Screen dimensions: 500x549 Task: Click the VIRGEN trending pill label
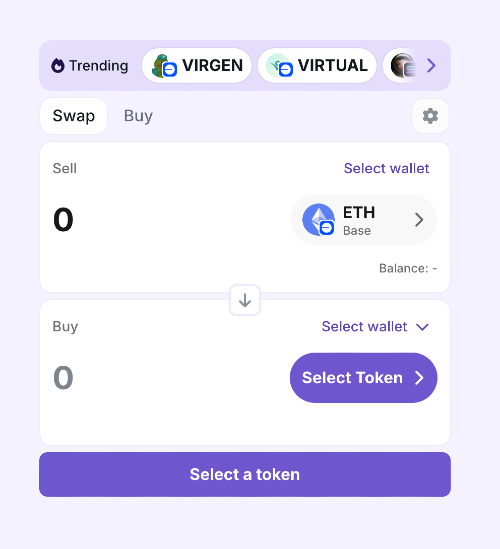212,65
